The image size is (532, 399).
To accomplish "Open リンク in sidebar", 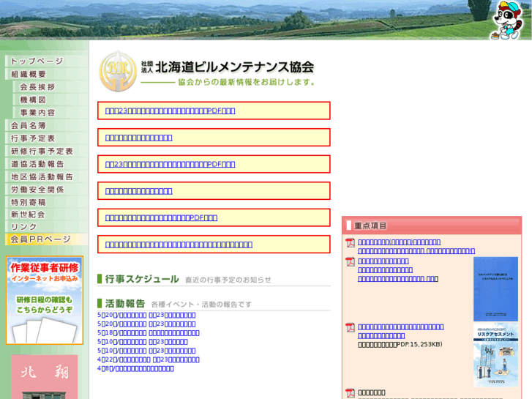I will [x=47, y=227].
